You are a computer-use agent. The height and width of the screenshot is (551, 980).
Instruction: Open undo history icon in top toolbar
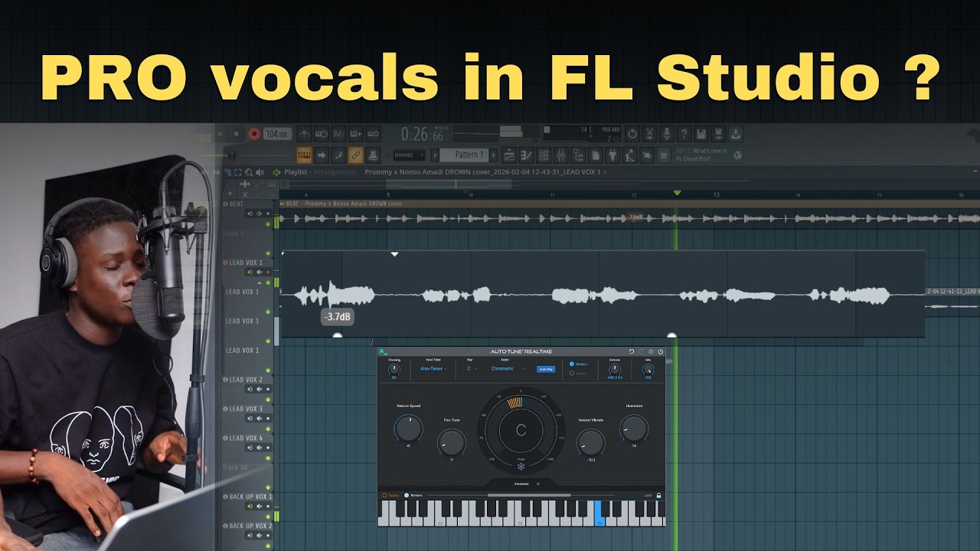[632, 133]
